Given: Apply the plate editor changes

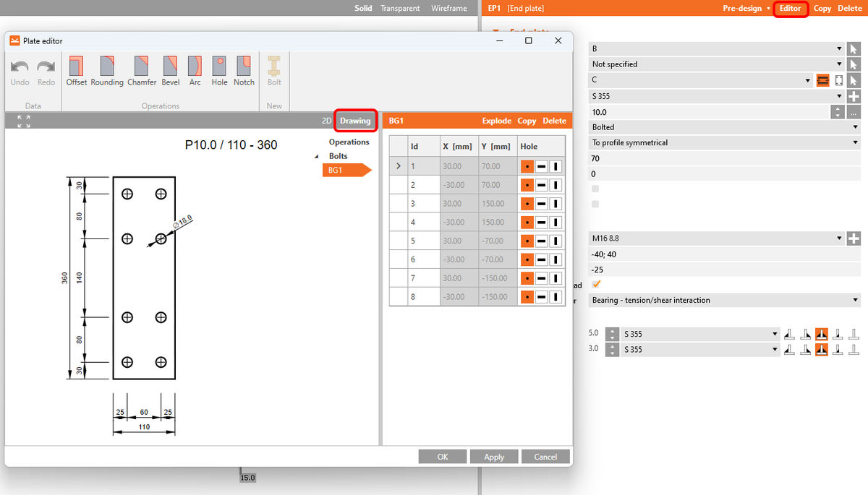Looking at the screenshot, I should [x=494, y=456].
